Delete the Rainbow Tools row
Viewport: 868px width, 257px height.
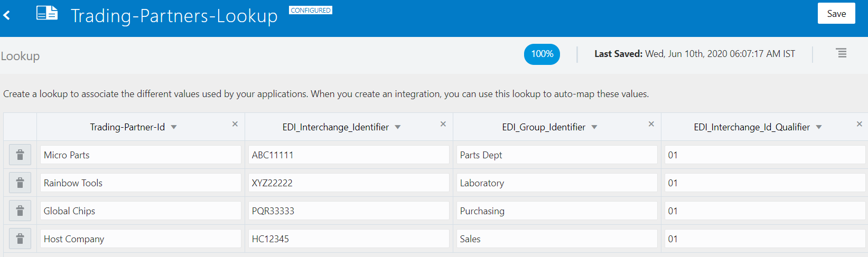click(20, 183)
